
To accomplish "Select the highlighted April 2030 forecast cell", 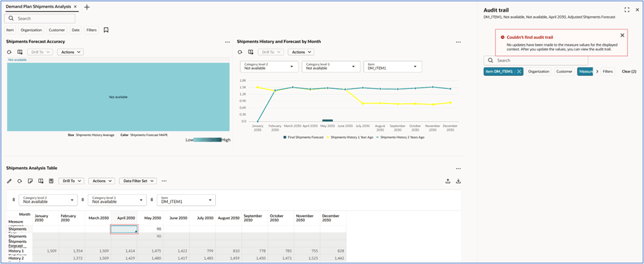I will (x=124, y=229).
